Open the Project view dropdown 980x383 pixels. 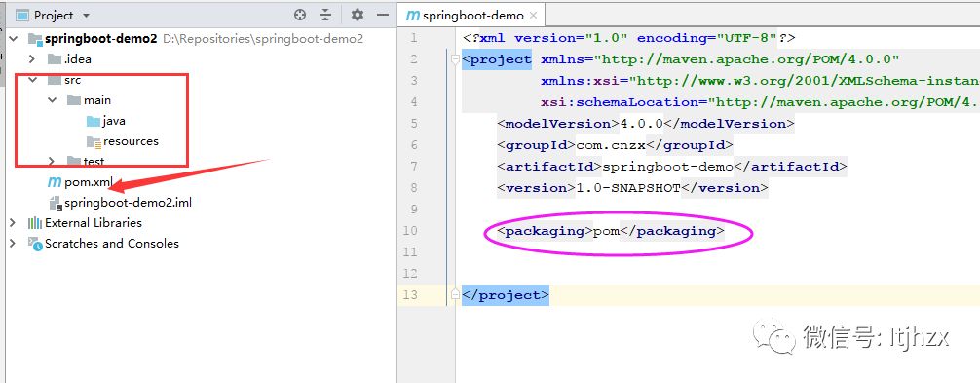point(87,15)
